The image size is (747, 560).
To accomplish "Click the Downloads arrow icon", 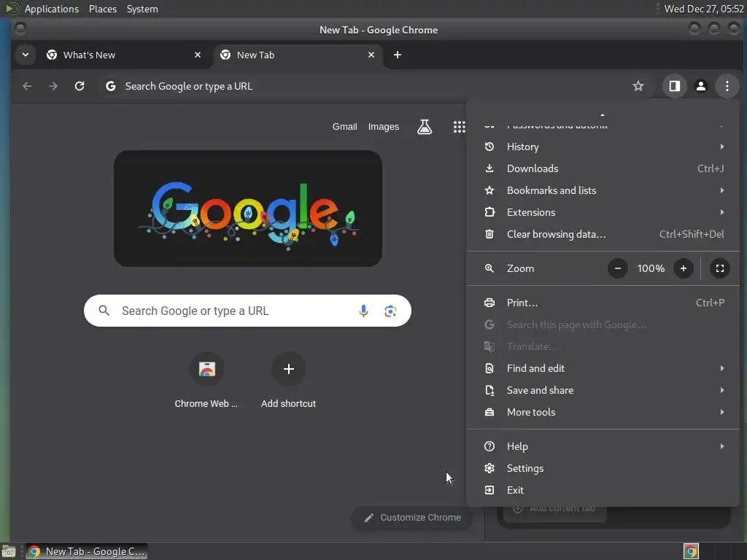I will (489, 168).
